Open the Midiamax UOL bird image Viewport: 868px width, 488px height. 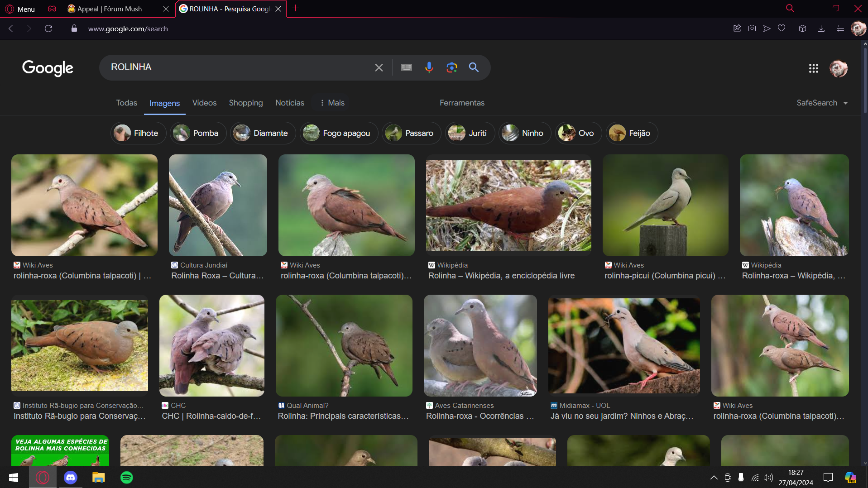click(x=624, y=345)
